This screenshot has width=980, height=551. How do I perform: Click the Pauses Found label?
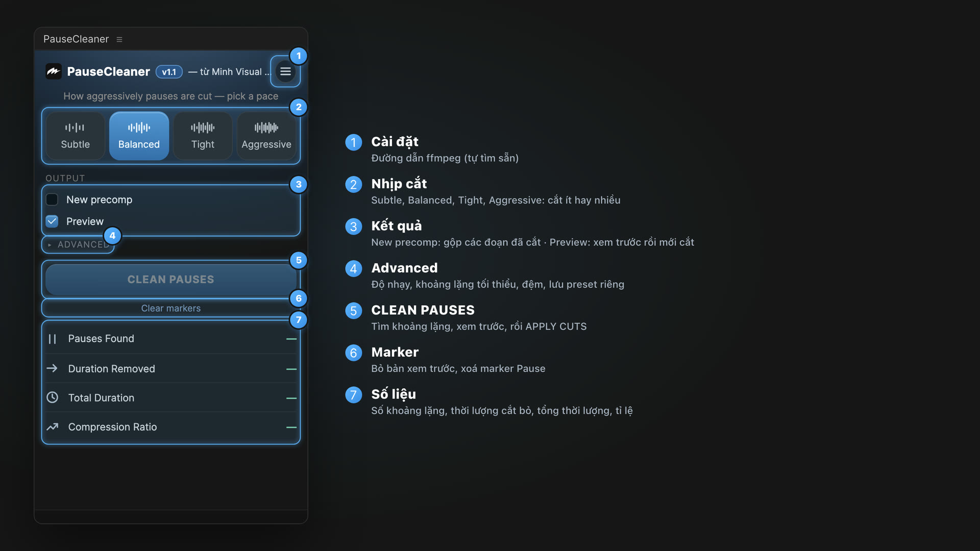click(101, 339)
